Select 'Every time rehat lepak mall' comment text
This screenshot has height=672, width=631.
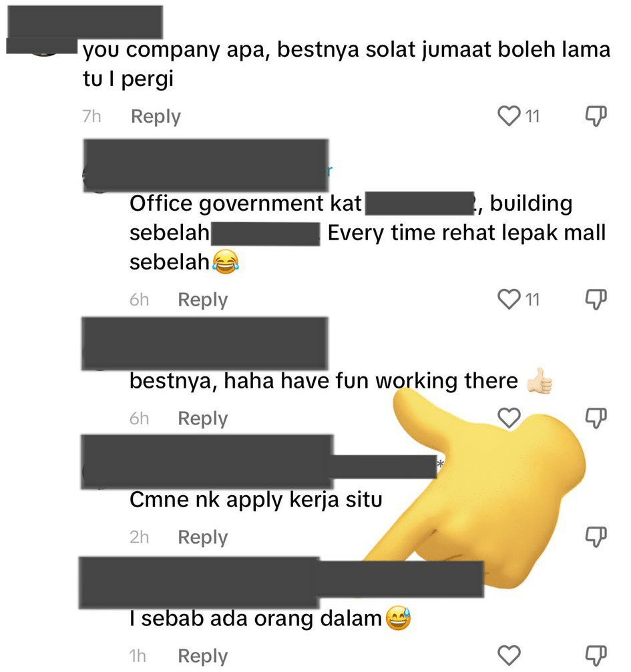click(x=467, y=233)
